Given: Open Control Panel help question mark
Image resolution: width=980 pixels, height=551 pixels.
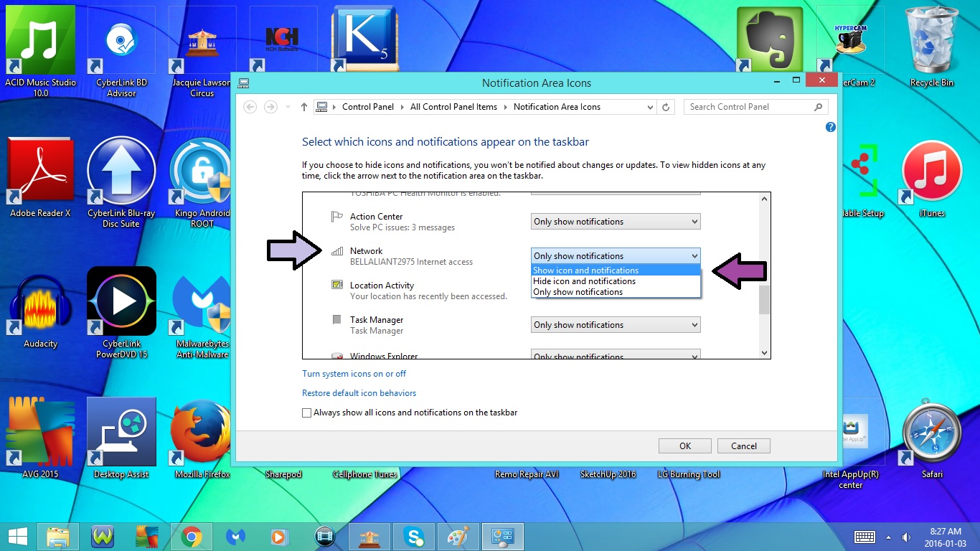Looking at the screenshot, I should click(x=831, y=127).
